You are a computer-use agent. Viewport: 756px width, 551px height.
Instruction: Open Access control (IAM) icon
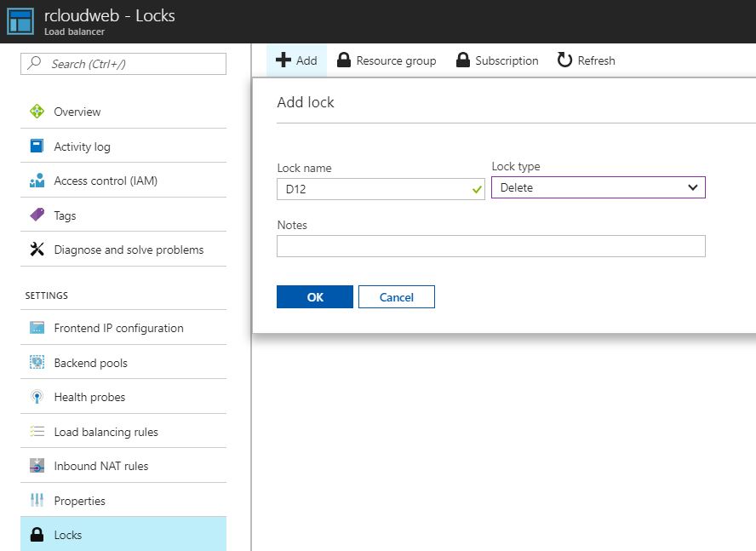tap(37, 181)
